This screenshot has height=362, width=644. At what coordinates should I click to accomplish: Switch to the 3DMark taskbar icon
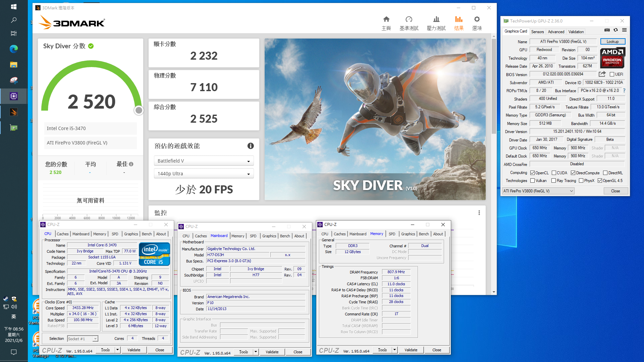pyautogui.click(x=14, y=112)
